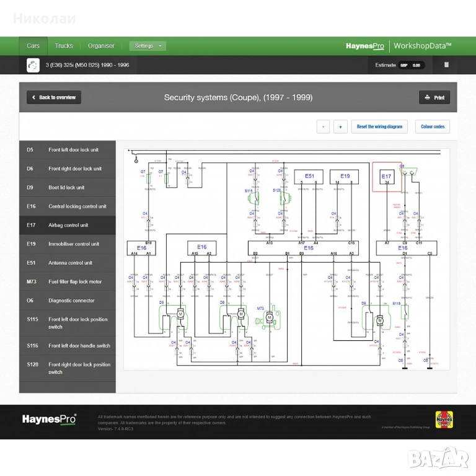Click the E17 airbag unit in diagram
The height and width of the screenshot is (476, 476).
tap(387, 178)
